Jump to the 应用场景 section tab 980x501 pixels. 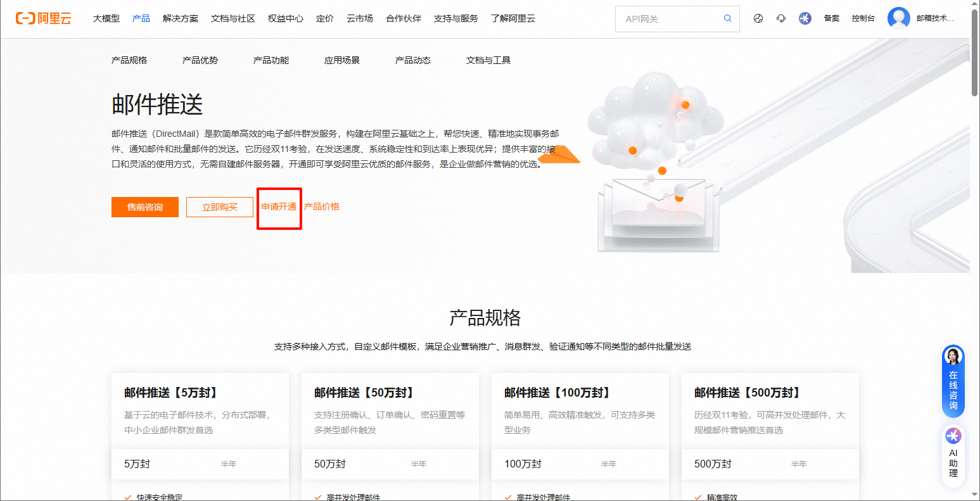(342, 60)
